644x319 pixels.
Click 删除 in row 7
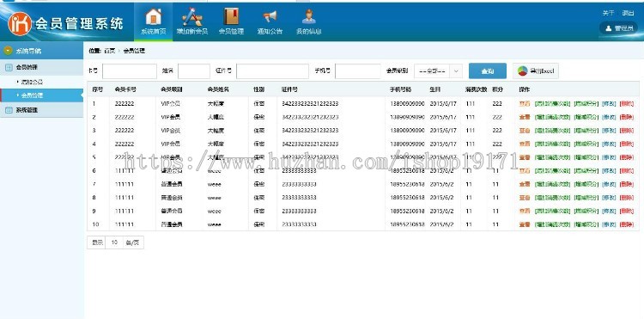[x=627, y=184]
